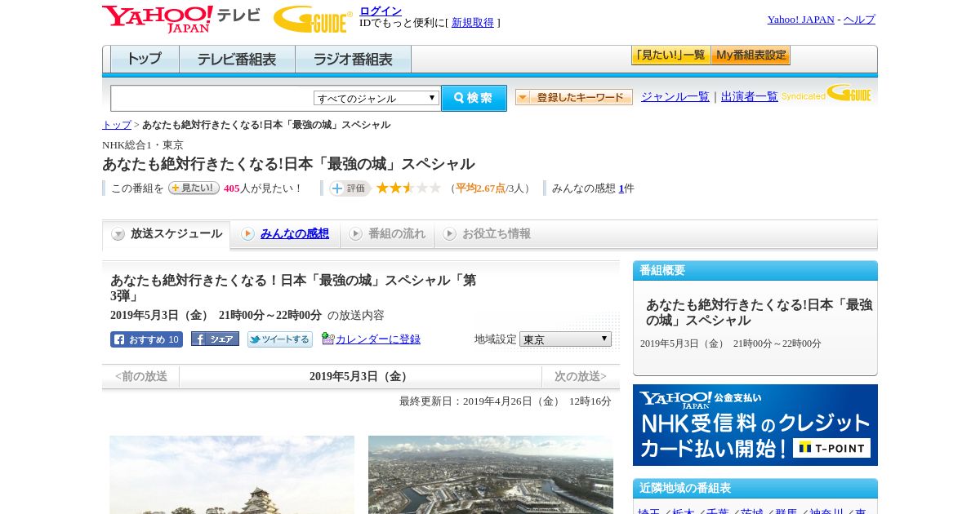Open 千葉 regional listing link
This screenshot has height=514, width=980.
717,511
